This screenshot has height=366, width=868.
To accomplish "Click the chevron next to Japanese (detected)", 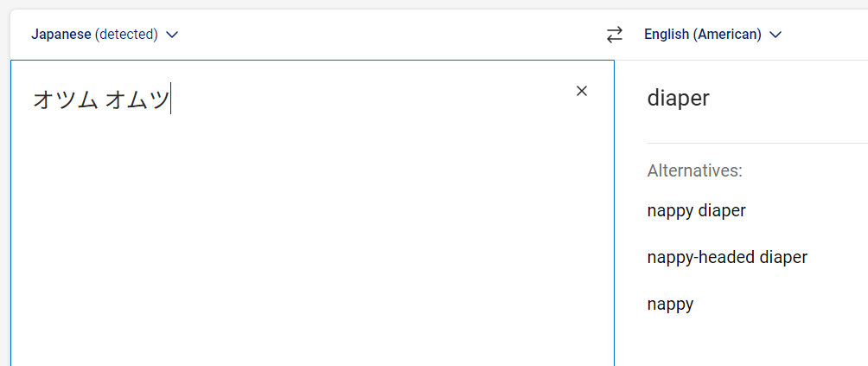I will coord(172,35).
